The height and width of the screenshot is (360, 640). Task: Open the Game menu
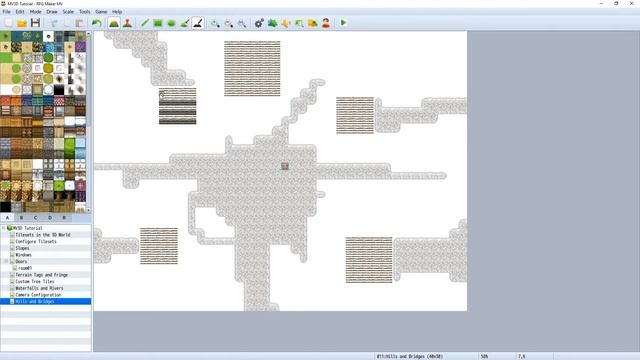pyautogui.click(x=101, y=12)
